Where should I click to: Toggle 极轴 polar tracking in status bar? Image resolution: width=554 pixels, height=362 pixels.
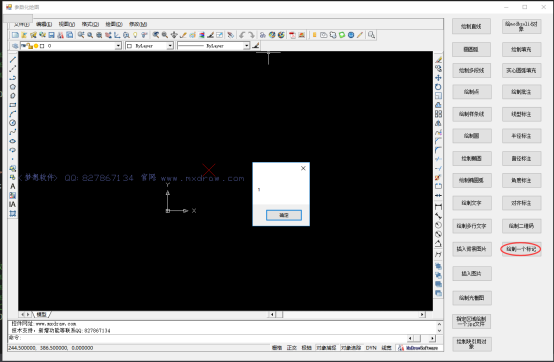pos(306,348)
